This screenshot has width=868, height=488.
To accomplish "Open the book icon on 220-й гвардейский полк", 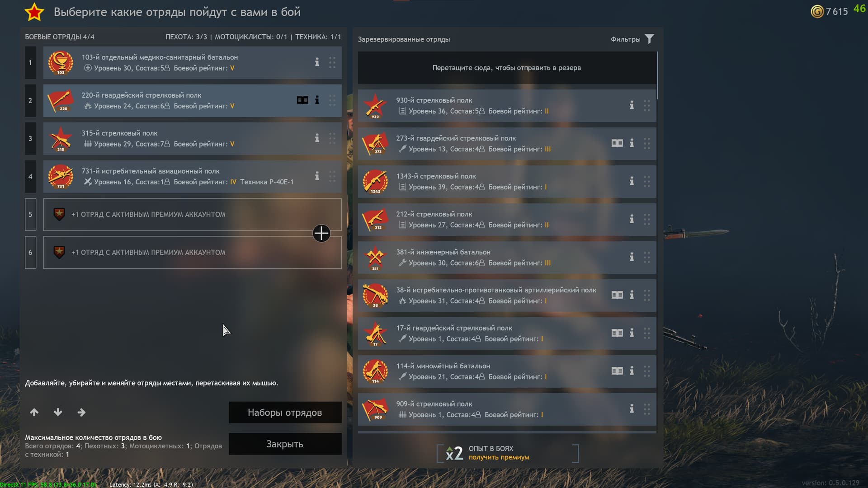I will [x=302, y=100].
